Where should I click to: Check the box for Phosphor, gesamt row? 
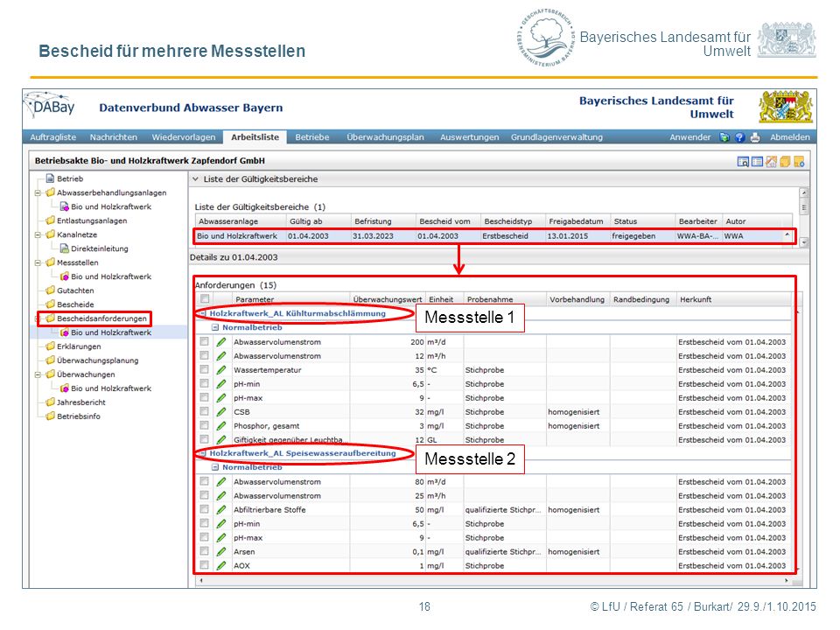[x=204, y=425]
